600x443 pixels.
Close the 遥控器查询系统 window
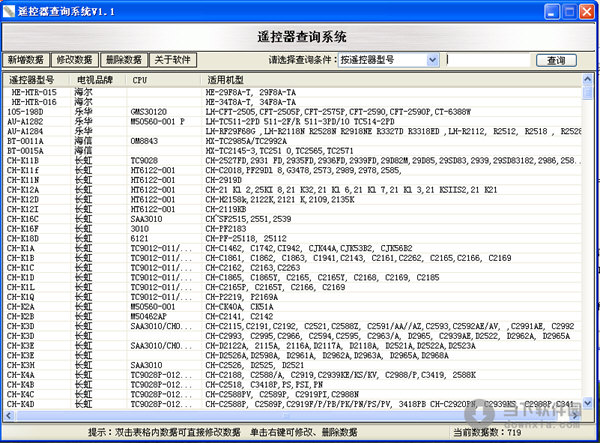coord(587,12)
